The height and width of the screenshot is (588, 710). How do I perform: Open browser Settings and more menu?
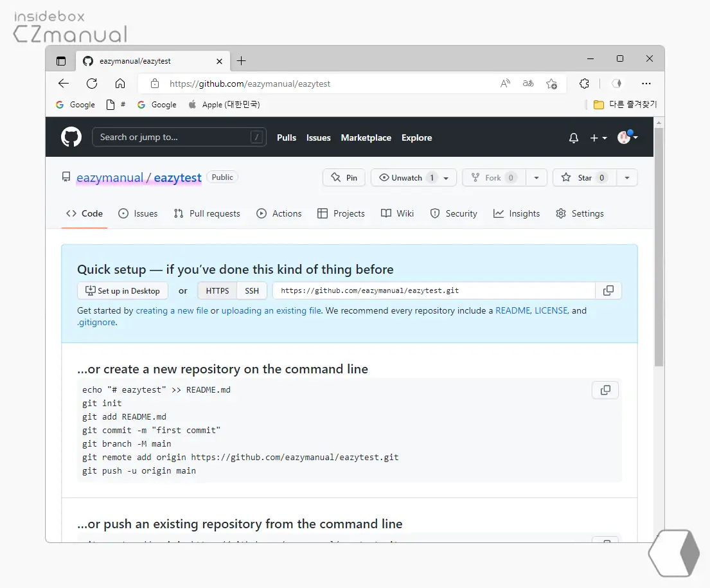tap(646, 84)
